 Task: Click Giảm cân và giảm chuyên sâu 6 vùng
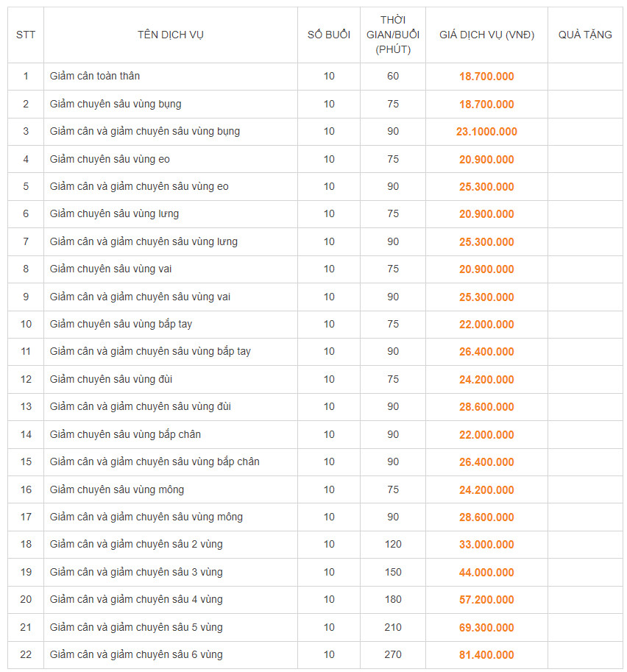click(x=136, y=654)
